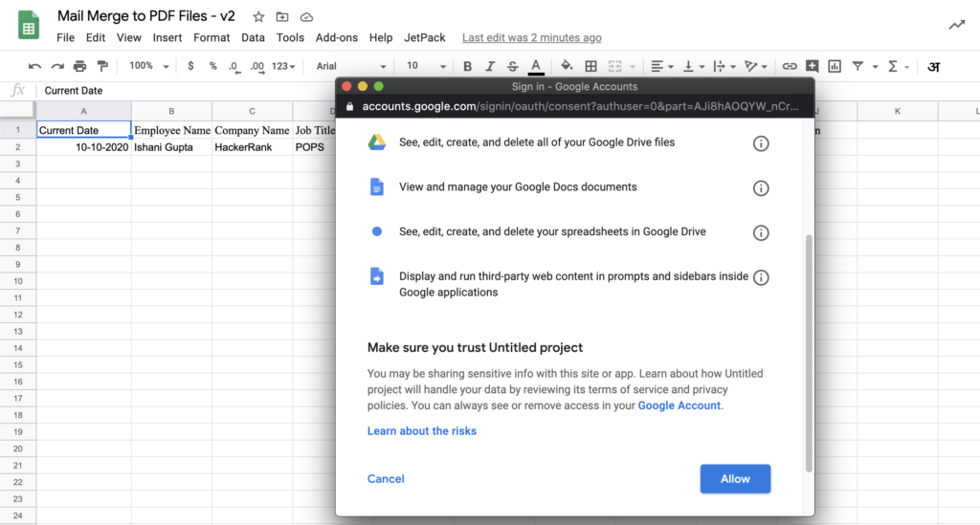
Task: Open the Text wrapping dropdown
Action: (725, 66)
